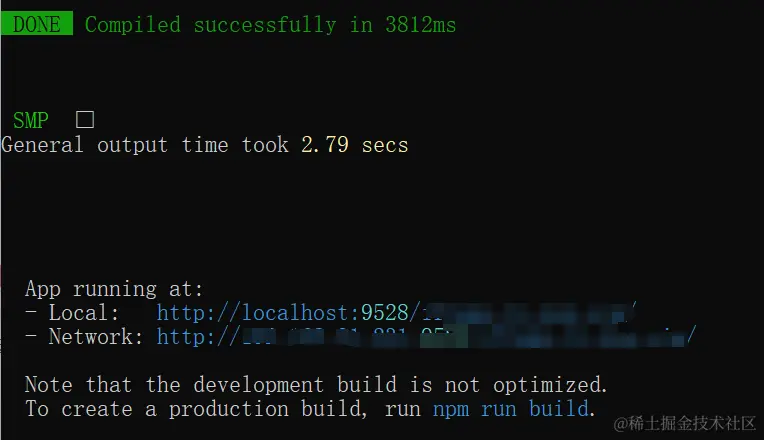Click the square box next to SMP
The height and width of the screenshot is (440, 764).
[x=85, y=120]
